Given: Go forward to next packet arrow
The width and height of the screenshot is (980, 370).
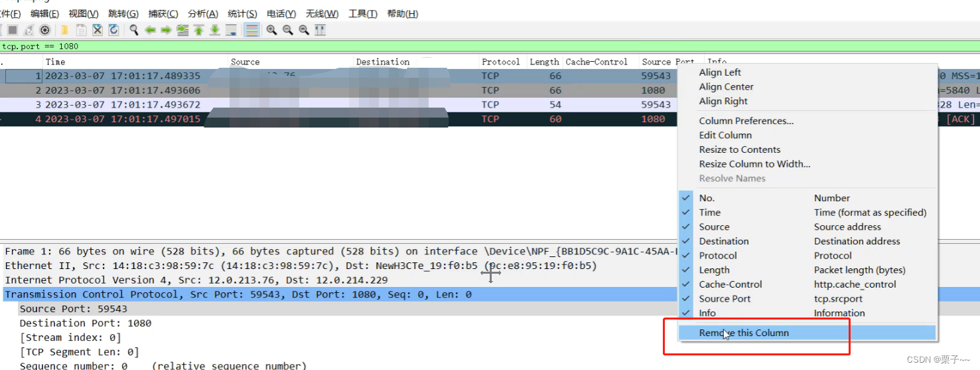Looking at the screenshot, I should pyautogui.click(x=166, y=30).
